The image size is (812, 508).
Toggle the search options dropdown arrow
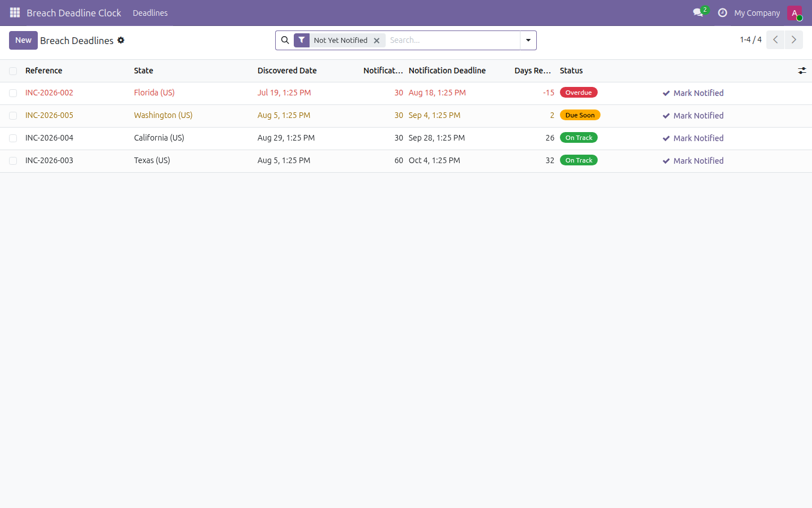point(528,40)
